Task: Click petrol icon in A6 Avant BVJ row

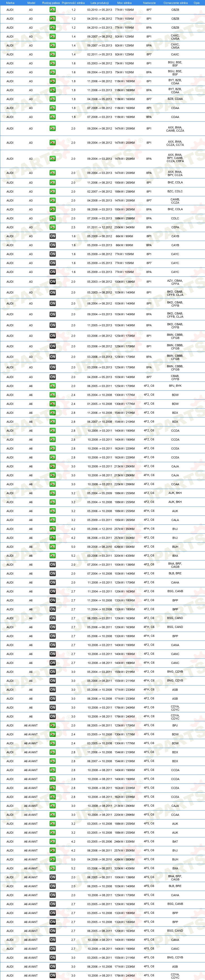Action: click(52, 850)
